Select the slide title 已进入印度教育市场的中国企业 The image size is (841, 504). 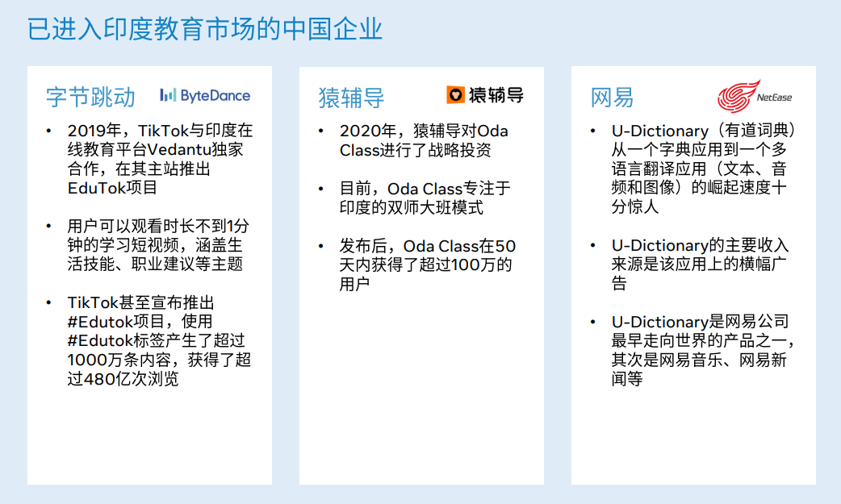[205, 29]
